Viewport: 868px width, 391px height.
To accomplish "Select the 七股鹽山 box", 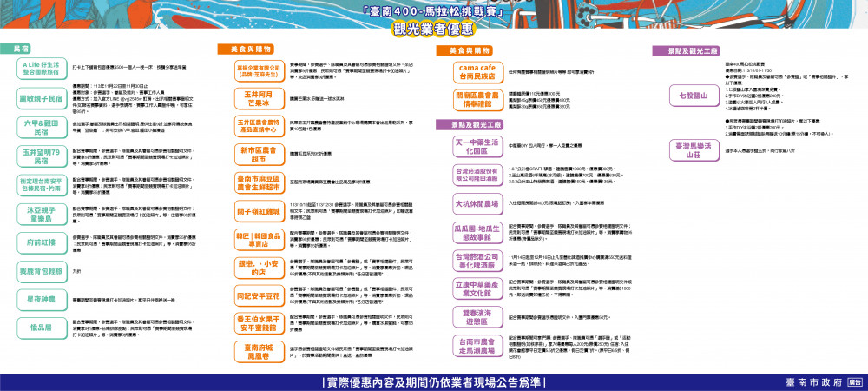I will 694,96.
